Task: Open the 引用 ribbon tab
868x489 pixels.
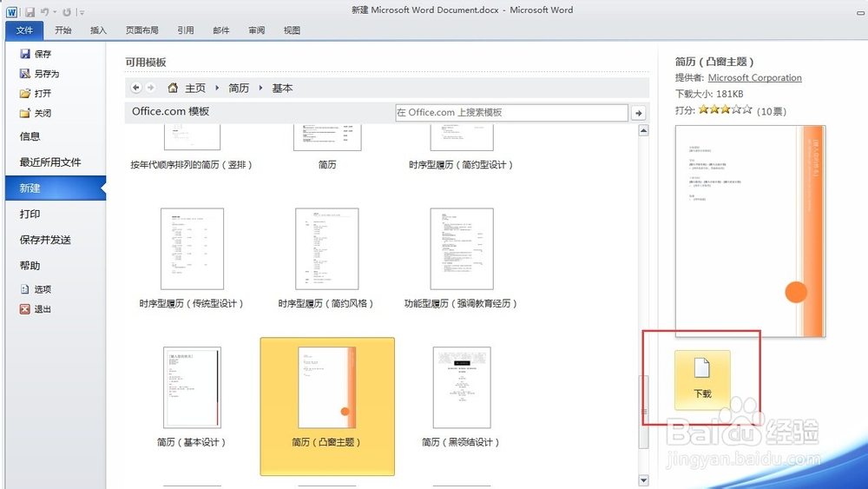Action: [186, 30]
